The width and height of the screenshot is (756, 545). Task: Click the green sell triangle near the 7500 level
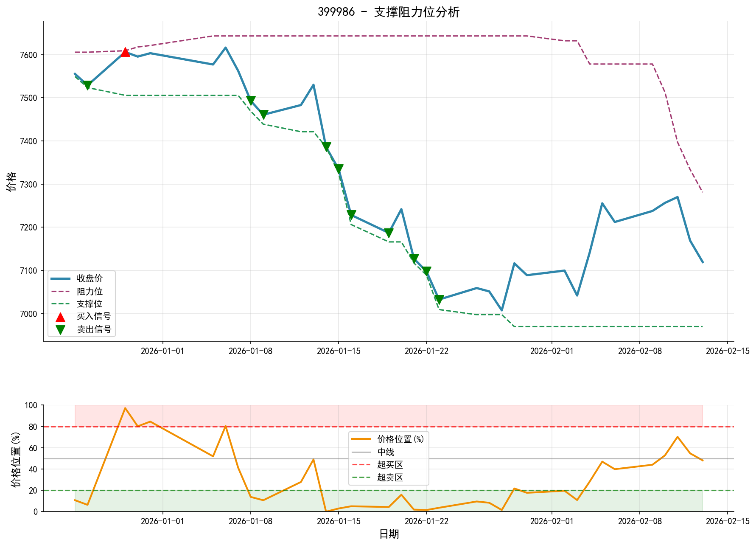pyautogui.click(x=252, y=99)
